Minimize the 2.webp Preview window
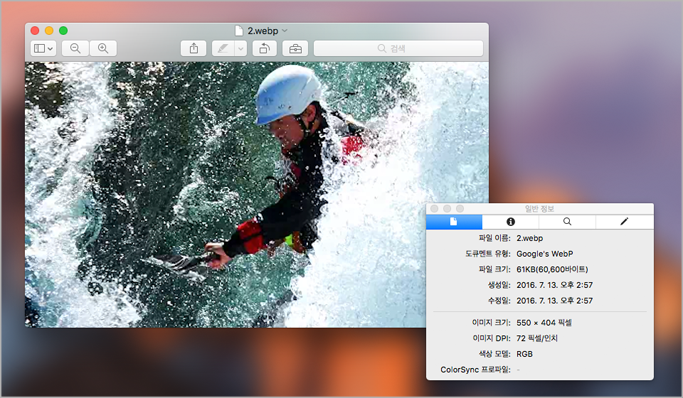 (49, 30)
